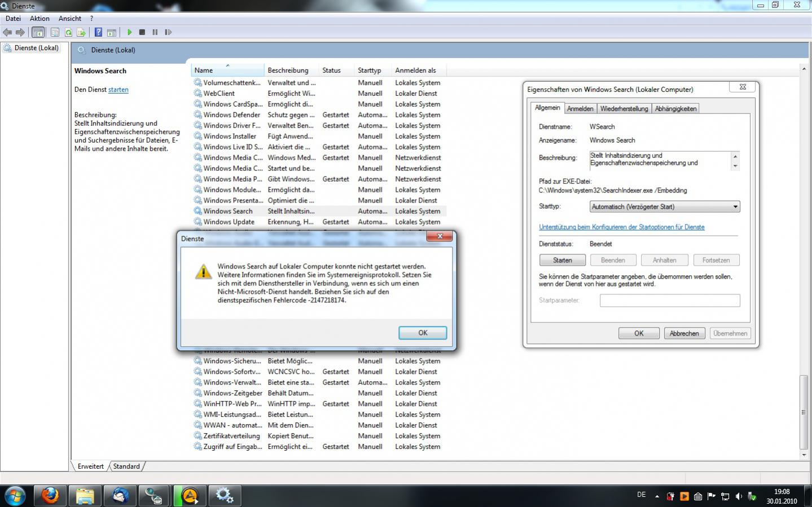Open the Aktion menu
812x507 pixels.
click(x=39, y=19)
